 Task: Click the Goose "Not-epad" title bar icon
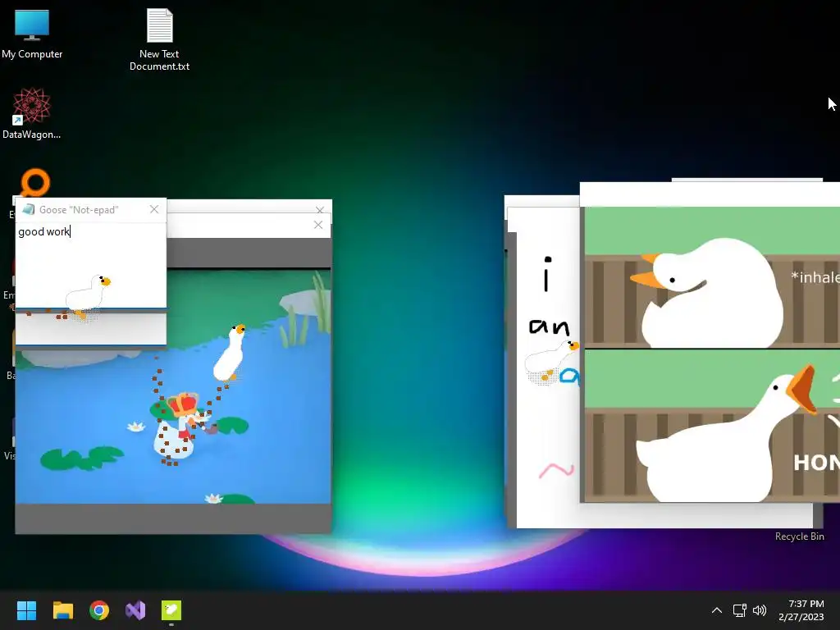point(29,209)
